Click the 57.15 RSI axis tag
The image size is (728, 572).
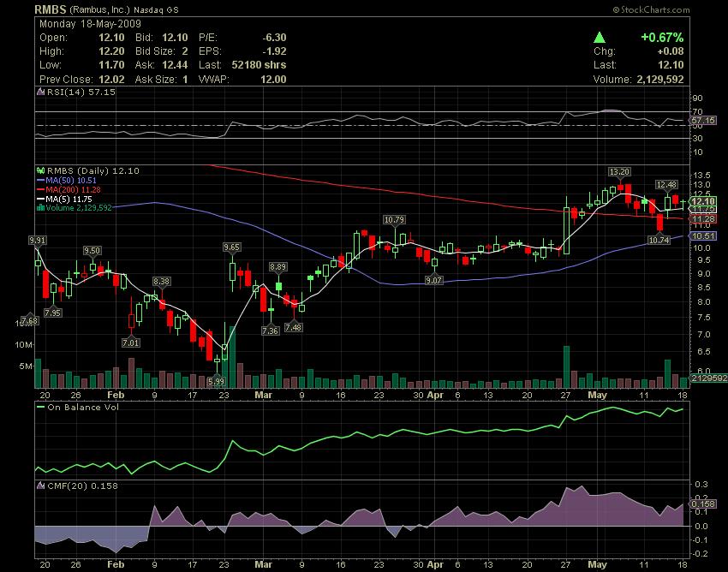pos(702,120)
